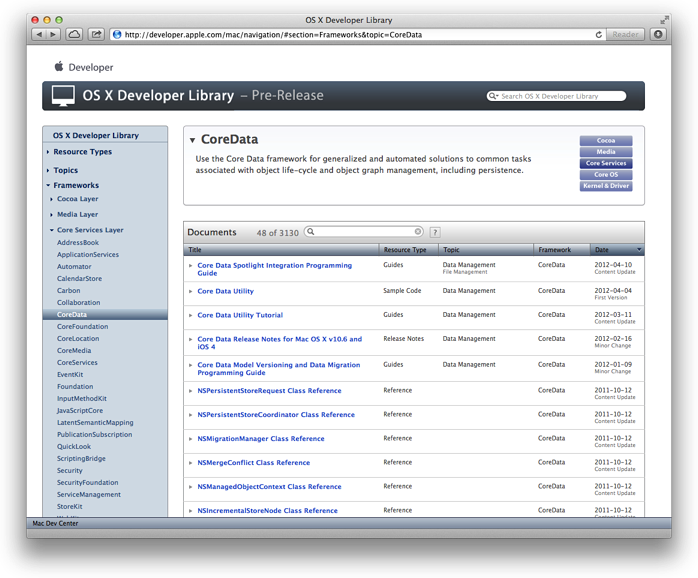Image resolution: width=698 pixels, height=578 pixels.
Task: Open the iCloud tabs cloud button
Action: (x=74, y=34)
